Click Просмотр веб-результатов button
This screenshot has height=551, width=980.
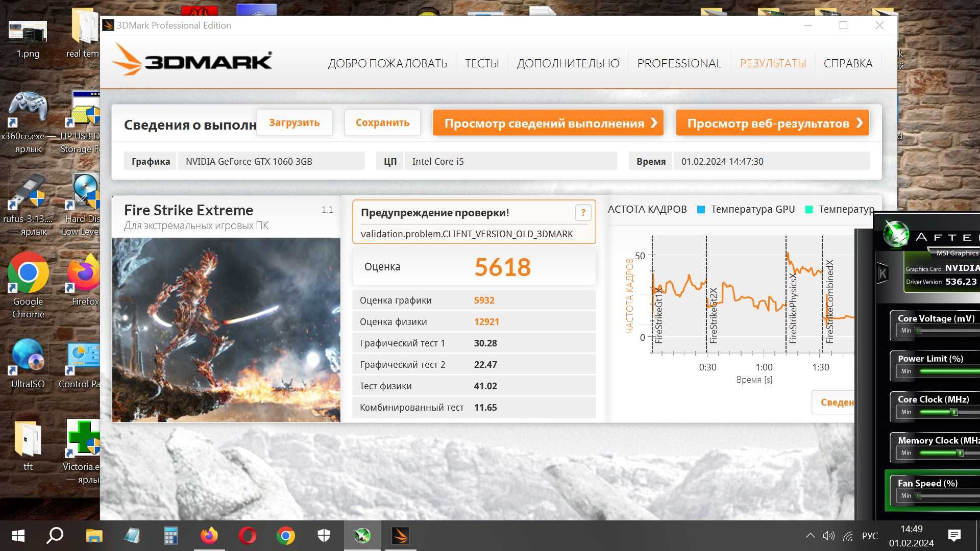coord(772,123)
